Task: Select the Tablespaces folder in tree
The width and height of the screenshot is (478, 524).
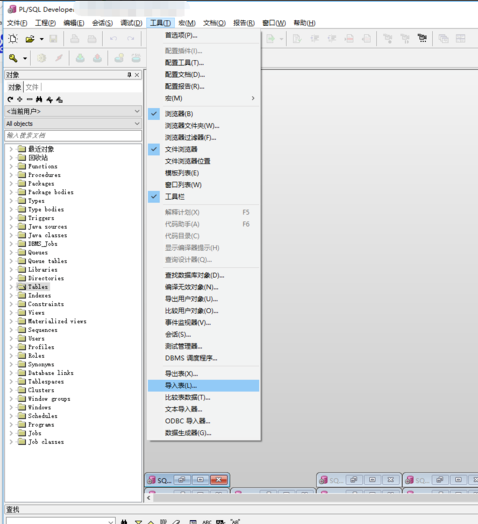Action: pos(46,381)
